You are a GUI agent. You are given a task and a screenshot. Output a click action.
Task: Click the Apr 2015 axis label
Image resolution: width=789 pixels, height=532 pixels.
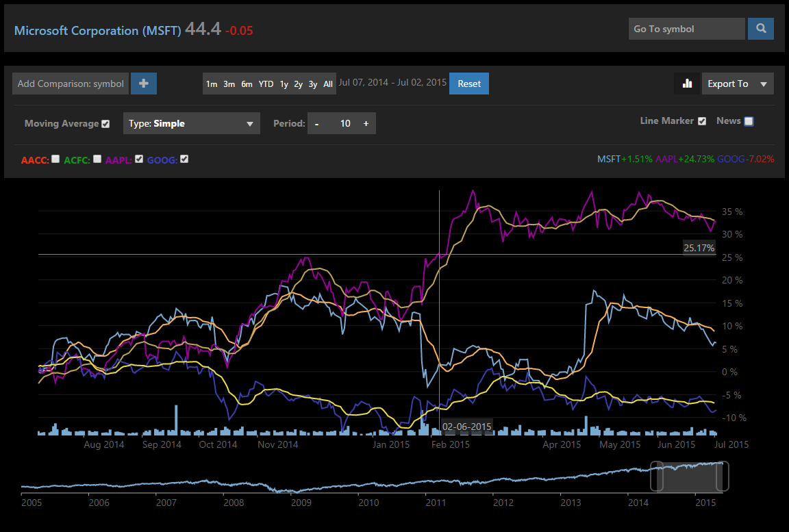[x=562, y=444]
